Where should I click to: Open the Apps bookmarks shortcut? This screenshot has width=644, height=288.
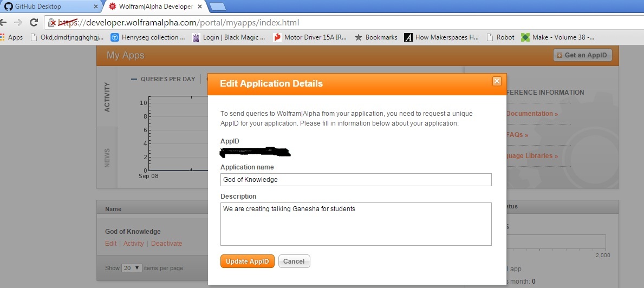tap(11, 37)
